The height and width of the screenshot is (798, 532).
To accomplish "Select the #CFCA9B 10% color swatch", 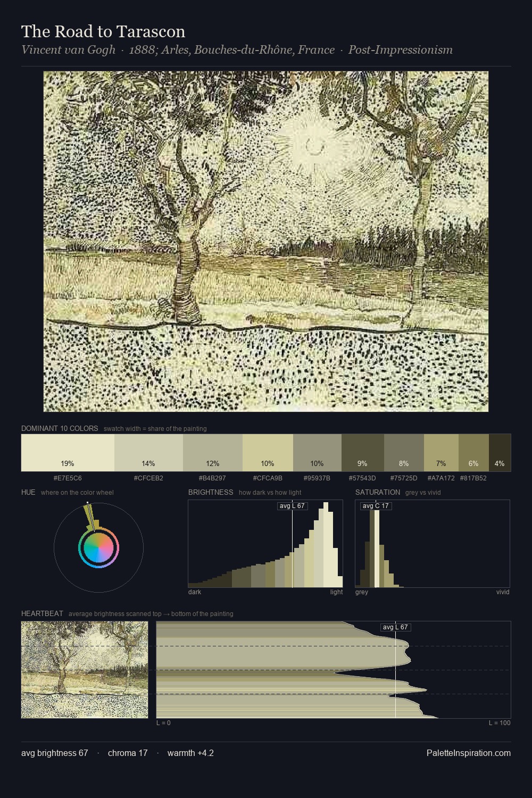I will [268, 453].
